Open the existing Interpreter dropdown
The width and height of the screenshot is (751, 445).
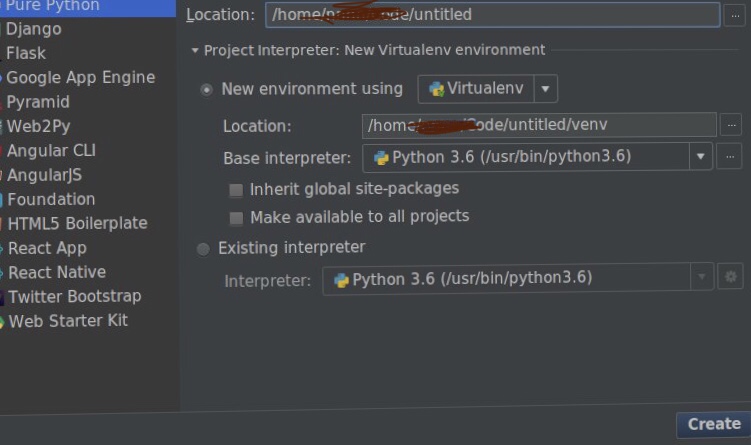click(702, 277)
